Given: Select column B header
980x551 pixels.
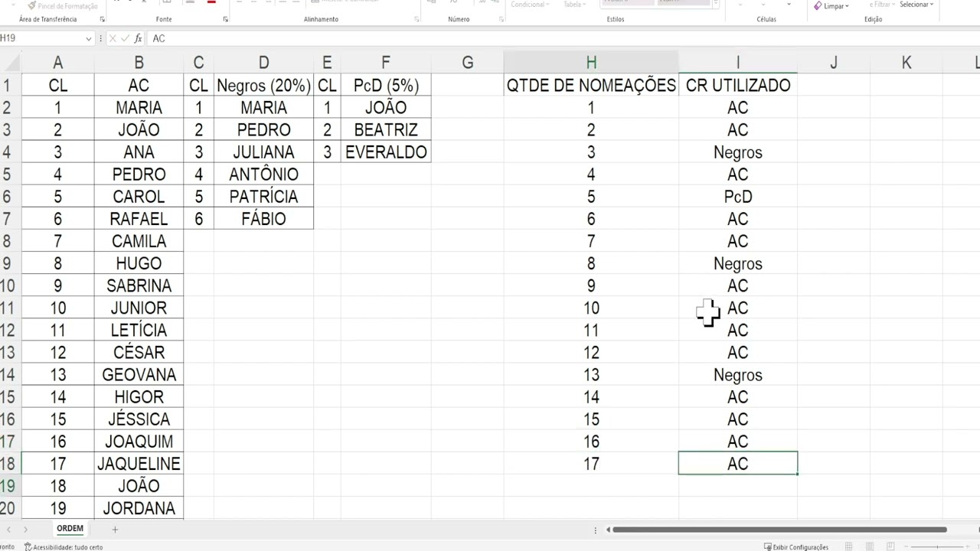Looking at the screenshot, I should pyautogui.click(x=139, y=63).
